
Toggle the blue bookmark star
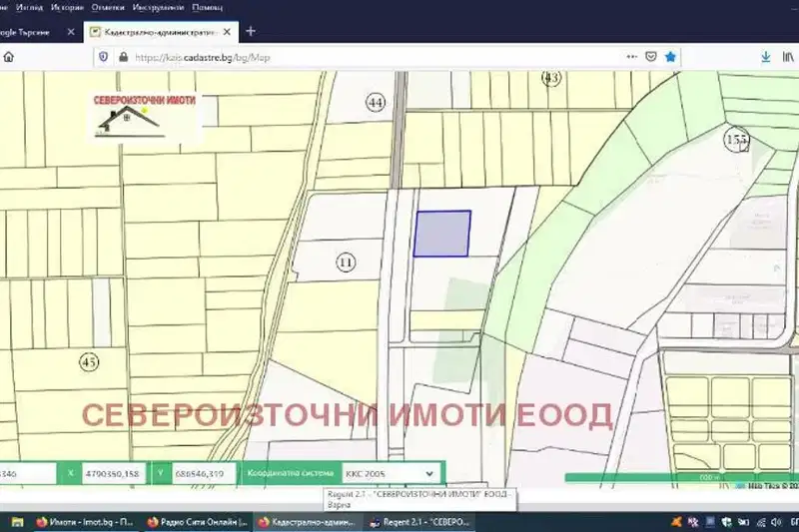coord(670,57)
